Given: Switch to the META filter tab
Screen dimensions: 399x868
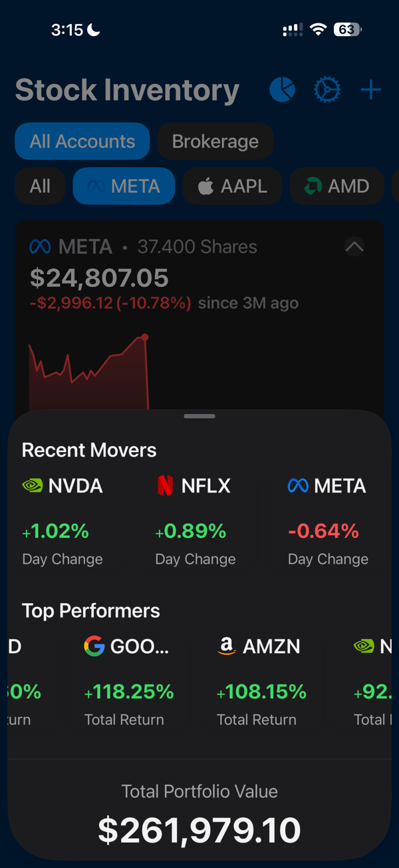Looking at the screenshot, I should 124,186.
